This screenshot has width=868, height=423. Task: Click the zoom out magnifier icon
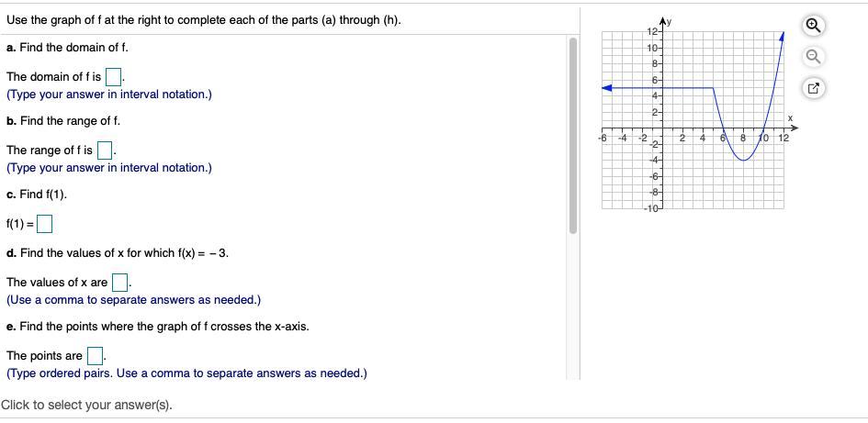point(814,58)
